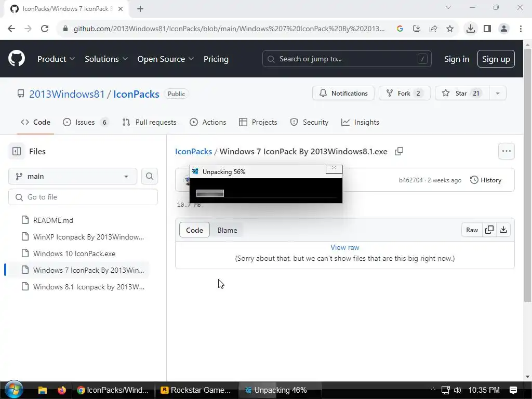Click the install app icon in address bar
The width and height of the screenshot is (532, 399).
tap(417, 29)
